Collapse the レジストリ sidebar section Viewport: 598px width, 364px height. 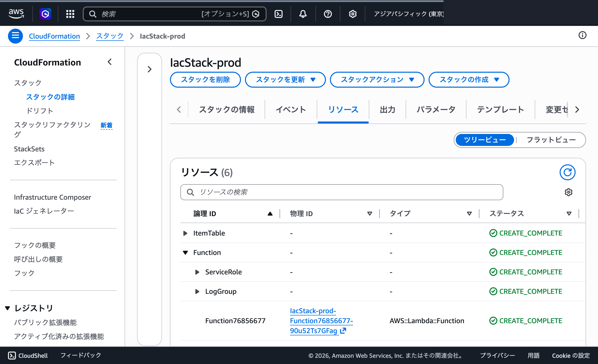[7, 308]
